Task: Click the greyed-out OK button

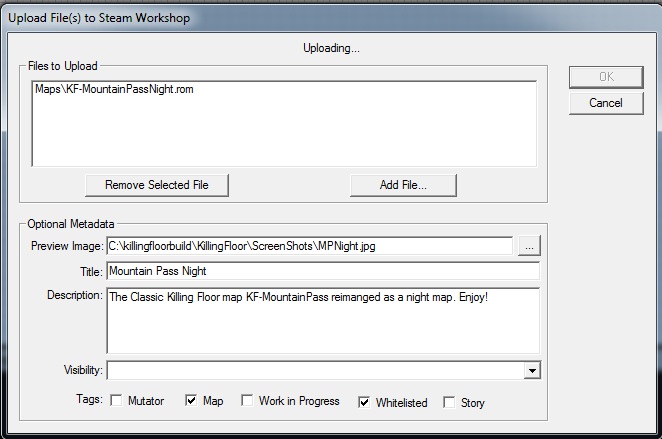Action: 606,77
